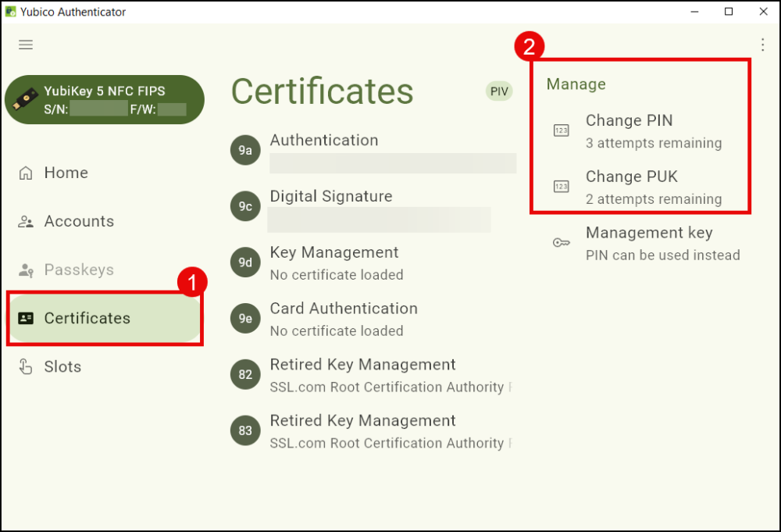The image size is (781, 532).
Task: Select the Certificates sidebar item
Action: [87, 318]
